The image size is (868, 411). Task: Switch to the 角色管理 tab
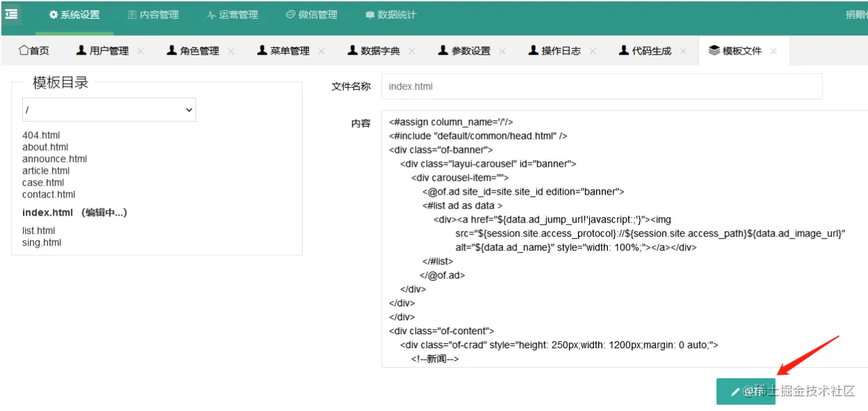pyautogui.click(x=193, y=51)
